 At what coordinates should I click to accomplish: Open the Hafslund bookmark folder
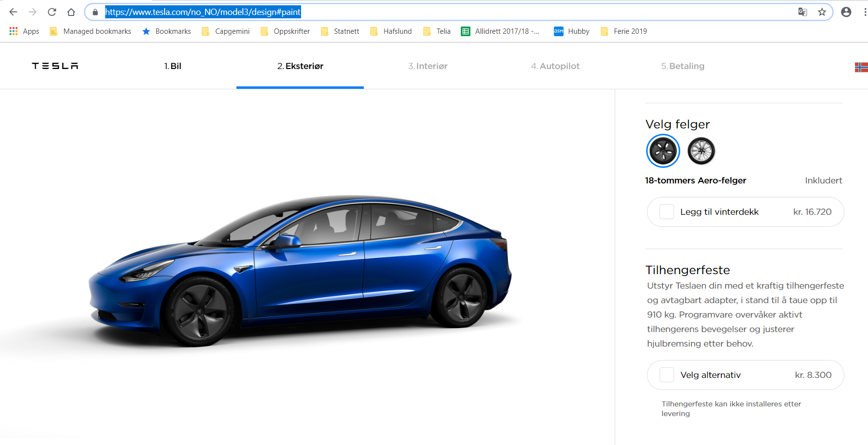391,31
